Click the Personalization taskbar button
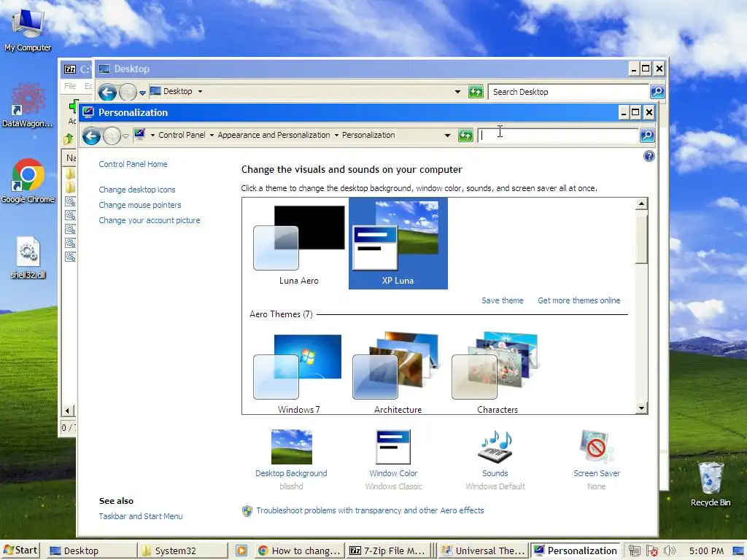747x560 pixels. point(575,551)
